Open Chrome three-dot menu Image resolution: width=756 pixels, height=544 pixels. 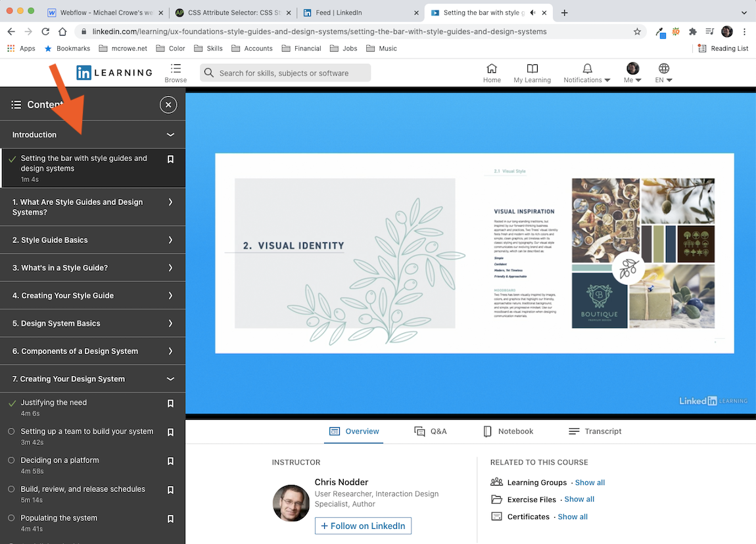tap(744, 32)
